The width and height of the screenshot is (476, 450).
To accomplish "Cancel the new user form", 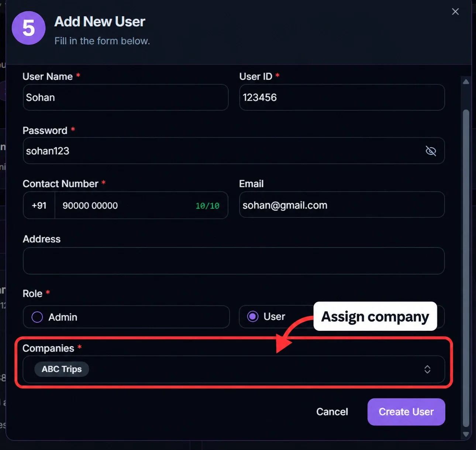I will pyautogui.click(x=332, y=412).
